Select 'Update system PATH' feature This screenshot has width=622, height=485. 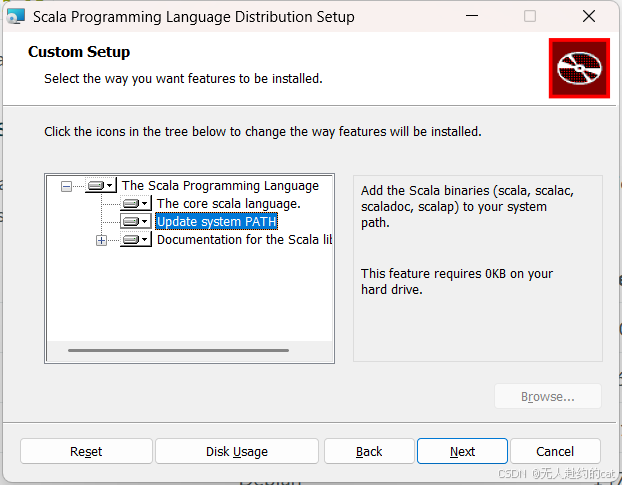coord(217,221)
